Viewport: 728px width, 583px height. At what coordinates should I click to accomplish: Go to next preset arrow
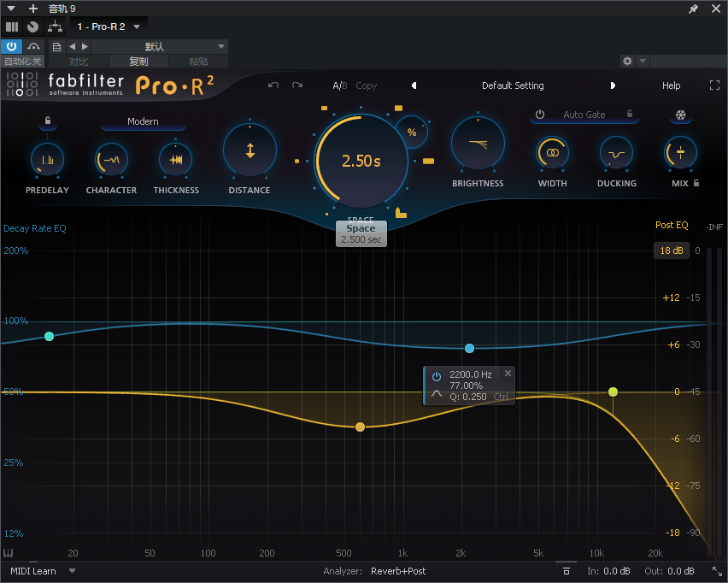[x=613, y=85]
